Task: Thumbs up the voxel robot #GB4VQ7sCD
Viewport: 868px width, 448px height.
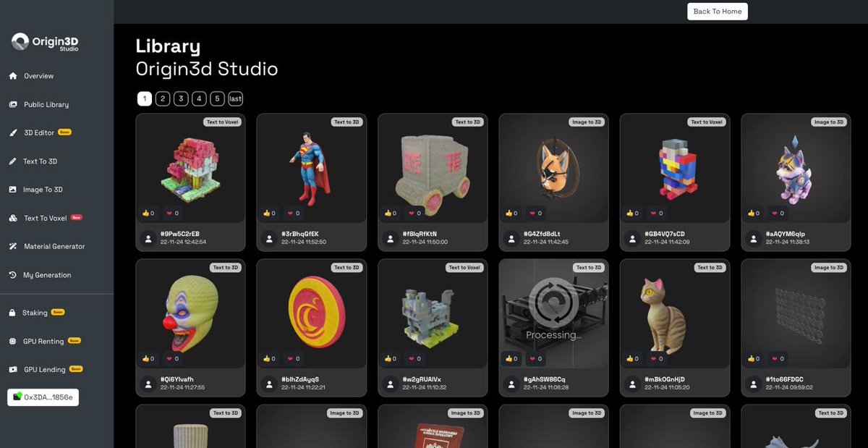Action: pyautogui.click(x=632, y=214)
